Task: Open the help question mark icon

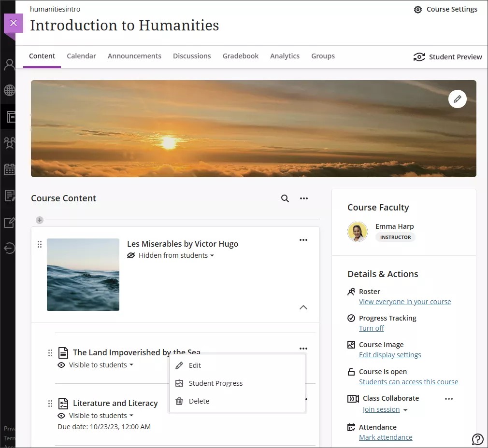Action: [x=477, y=439]
